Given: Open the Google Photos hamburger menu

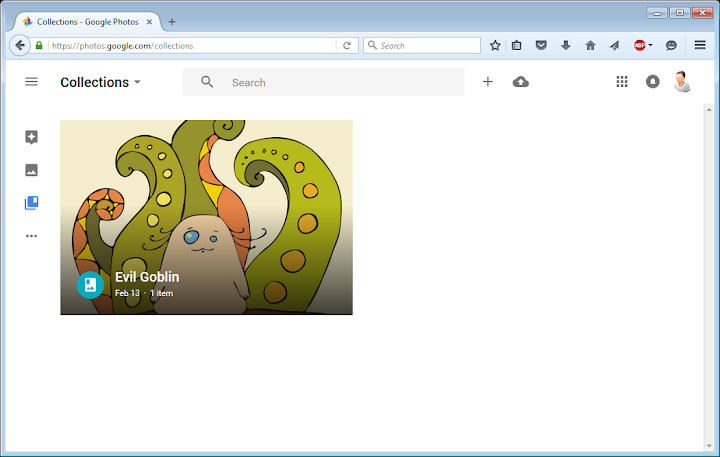Looking at the screenshot, I should point(31,82).
